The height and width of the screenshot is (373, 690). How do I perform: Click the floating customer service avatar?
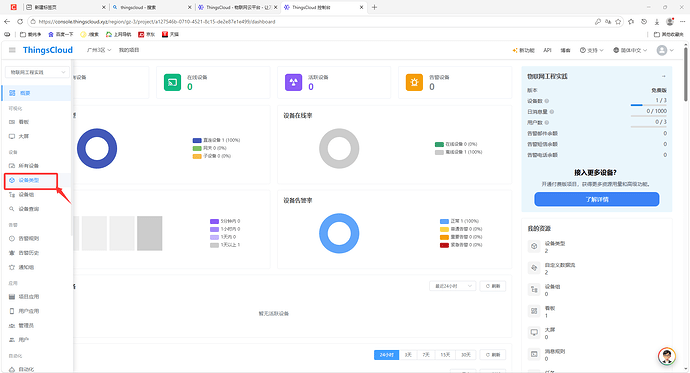tap(667, 356)
